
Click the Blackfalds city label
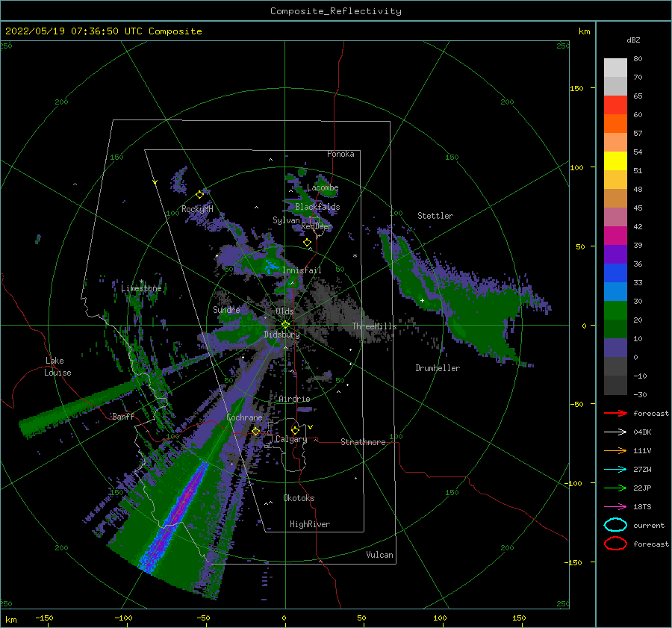click(x=317, y=207)
